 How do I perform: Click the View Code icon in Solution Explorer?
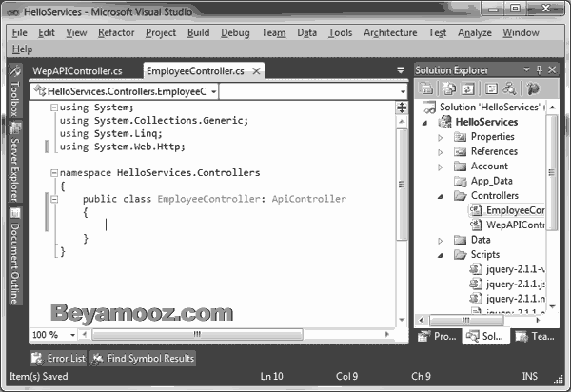click(x=491, y=88)
